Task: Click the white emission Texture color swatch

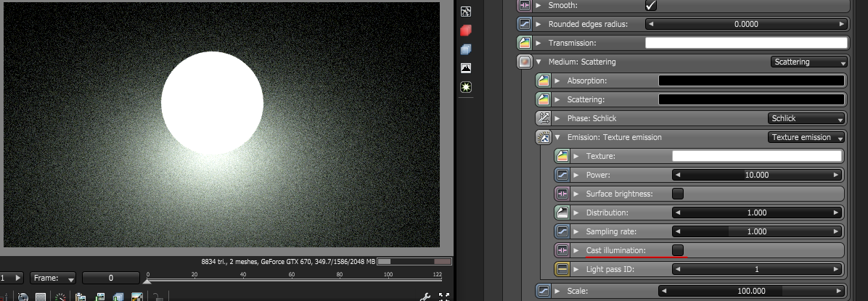Action: [757, 156]
